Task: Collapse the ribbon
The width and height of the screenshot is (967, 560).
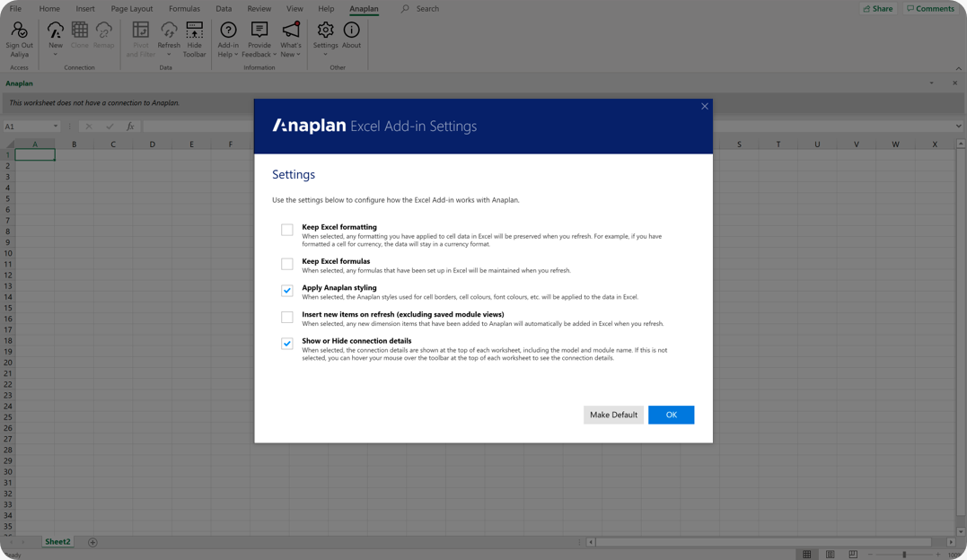Action: click(x=958, y=68)
